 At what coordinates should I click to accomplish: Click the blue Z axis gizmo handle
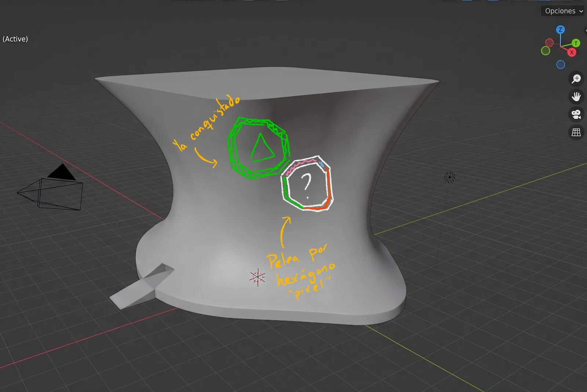560,30
